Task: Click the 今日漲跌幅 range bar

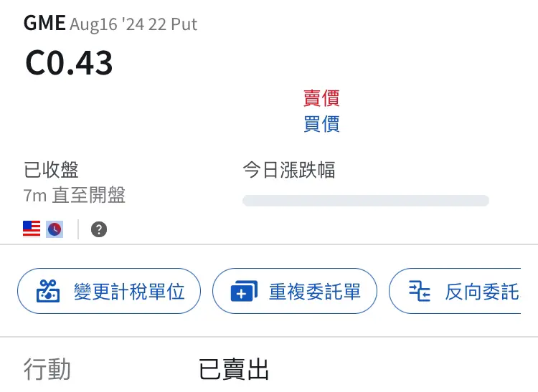Action: tap(366, 201)
